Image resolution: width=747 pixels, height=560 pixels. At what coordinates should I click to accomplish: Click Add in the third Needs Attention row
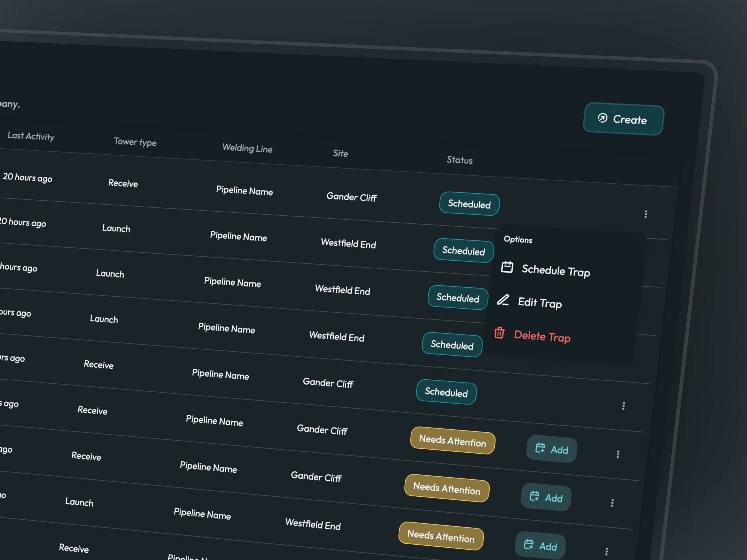[x=540, y=545]
